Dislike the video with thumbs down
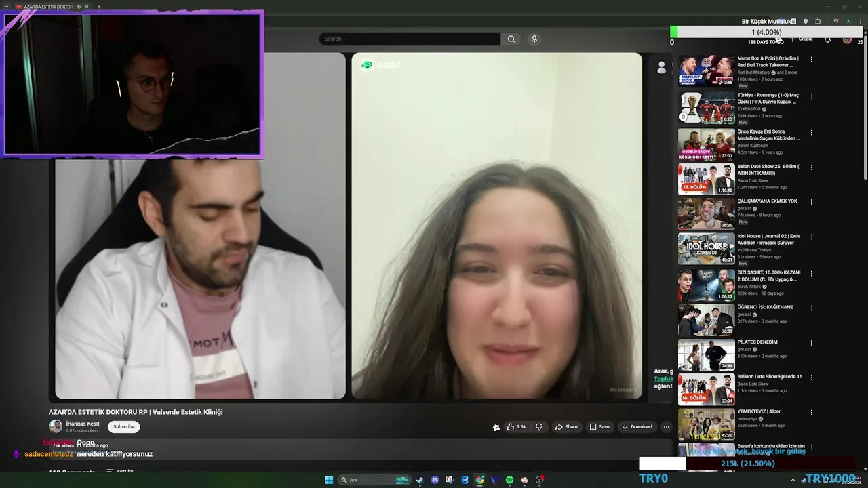868x488 pixels. tap(539, 427)
